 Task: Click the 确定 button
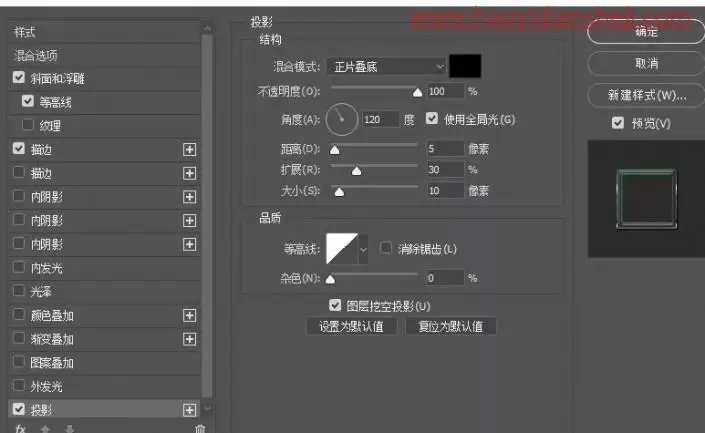[646, 31]
